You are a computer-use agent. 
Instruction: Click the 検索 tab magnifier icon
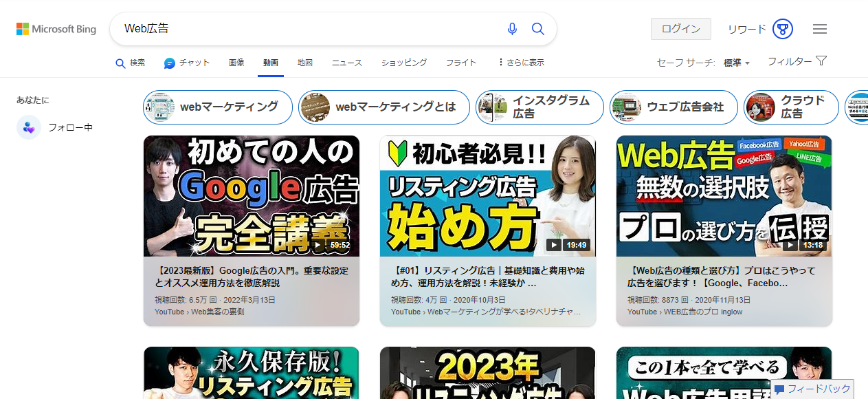[x=120, y=63]
